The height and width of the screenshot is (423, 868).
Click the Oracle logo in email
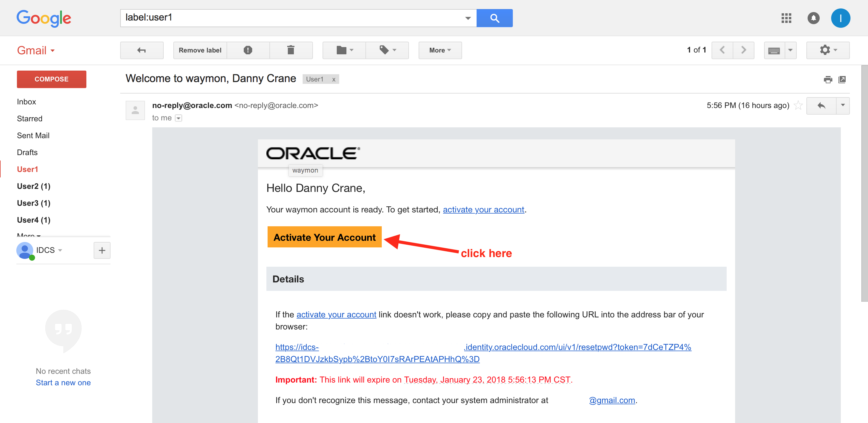coord(313,154)
